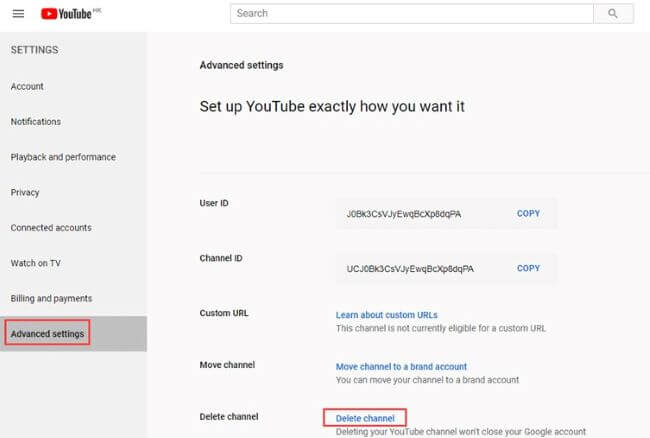Click Move channel to a brand account
This screenshot has width=650, height=438.
coord(401,367)
